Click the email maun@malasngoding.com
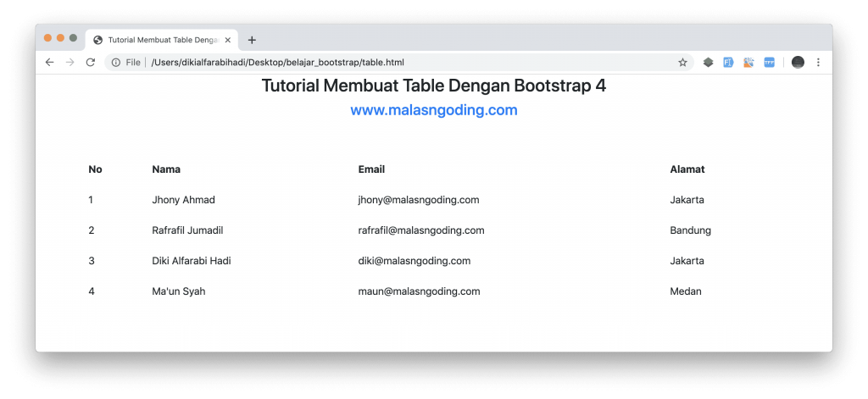The image size is (868, 399). [x=419, y=291]
